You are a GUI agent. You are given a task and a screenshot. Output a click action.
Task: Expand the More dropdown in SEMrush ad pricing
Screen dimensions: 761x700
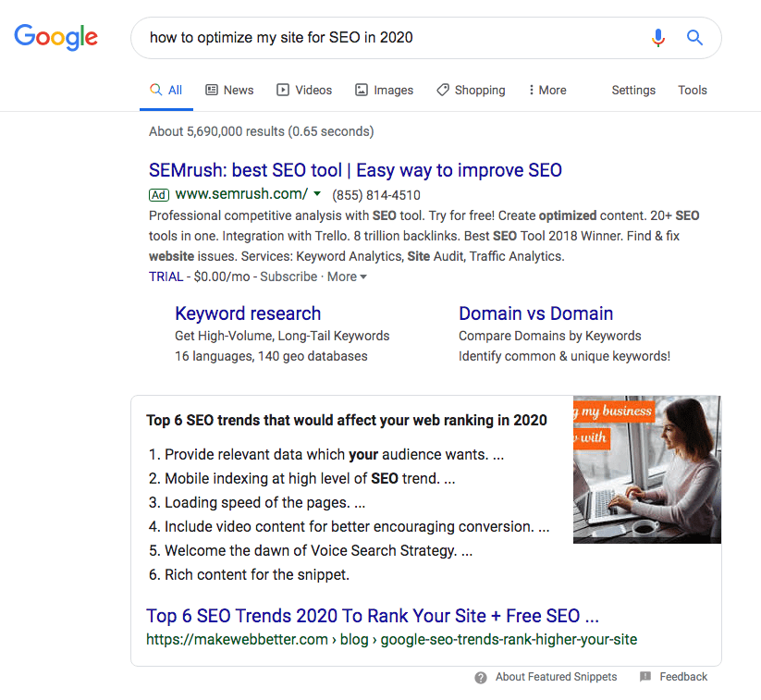347,276
